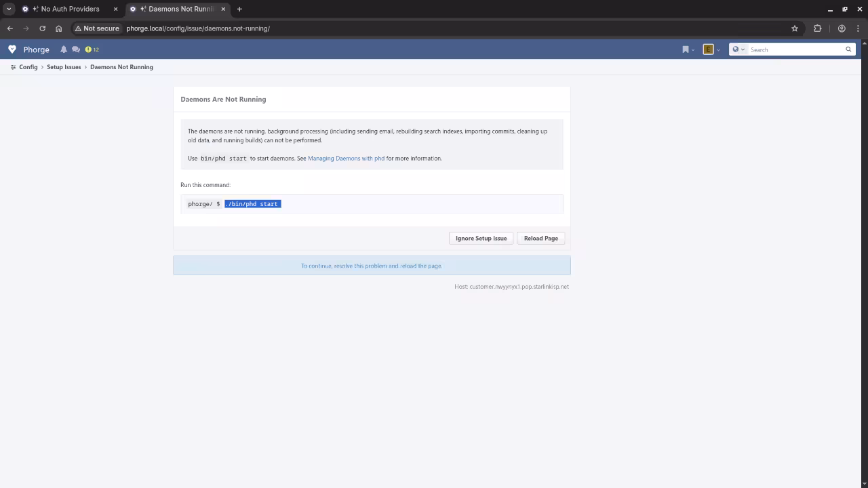This screenshot has height=488, width=868.
Task: Switch to the No Auth Providers tab
Action: [x=70, y=9]
